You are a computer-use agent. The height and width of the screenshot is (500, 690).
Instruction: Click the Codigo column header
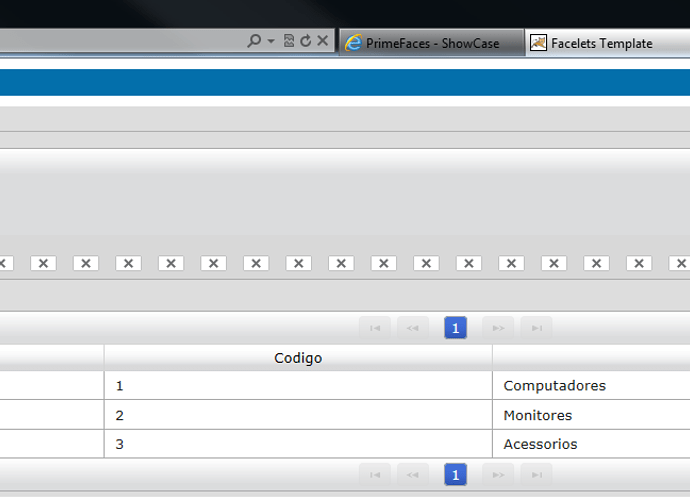(x=298, y=358)
